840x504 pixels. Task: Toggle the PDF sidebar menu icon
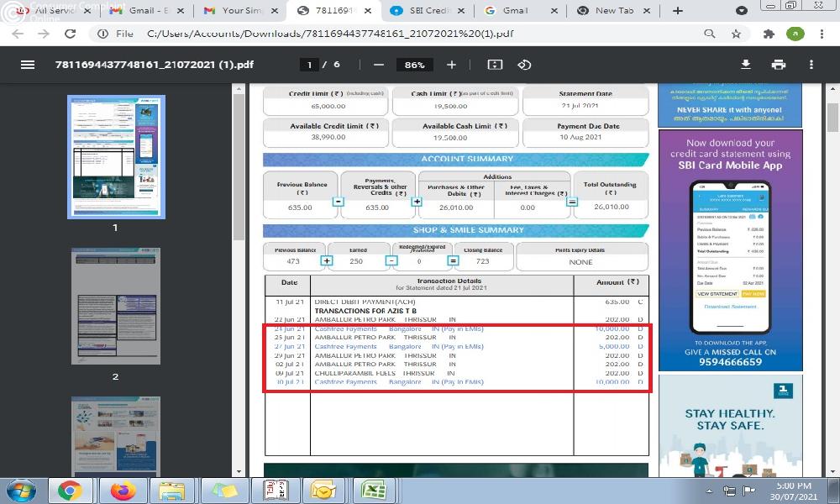point(28,65)
